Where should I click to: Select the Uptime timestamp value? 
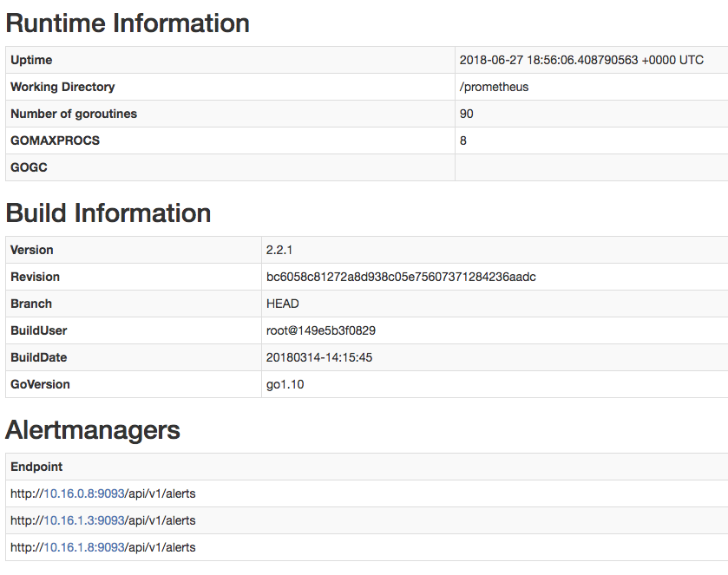click(x=581, y=60)
